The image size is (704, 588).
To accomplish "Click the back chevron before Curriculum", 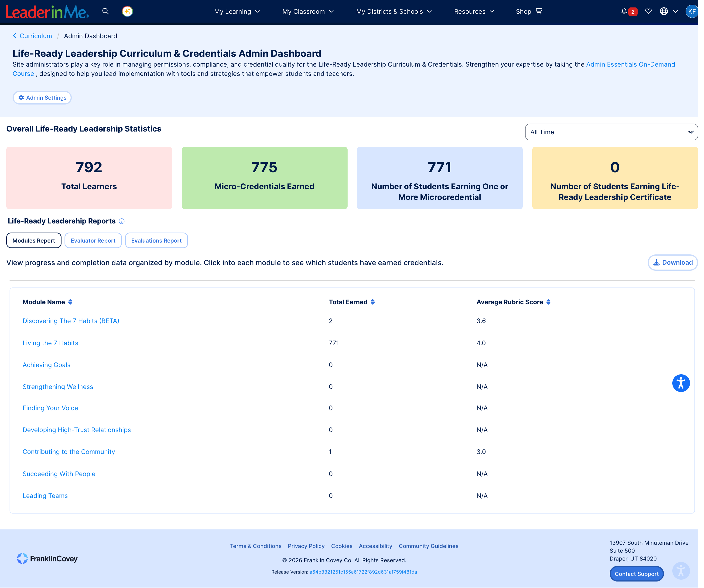I will 14,36.
